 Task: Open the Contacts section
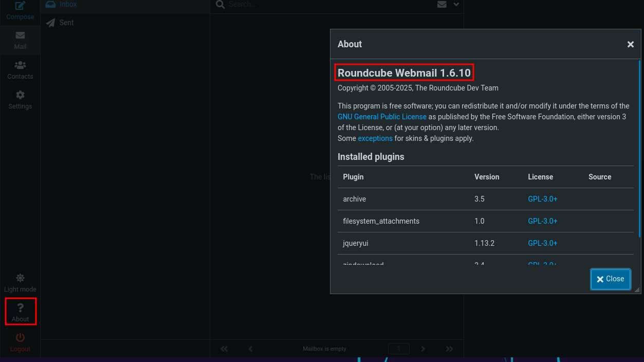tap(20, 70)
